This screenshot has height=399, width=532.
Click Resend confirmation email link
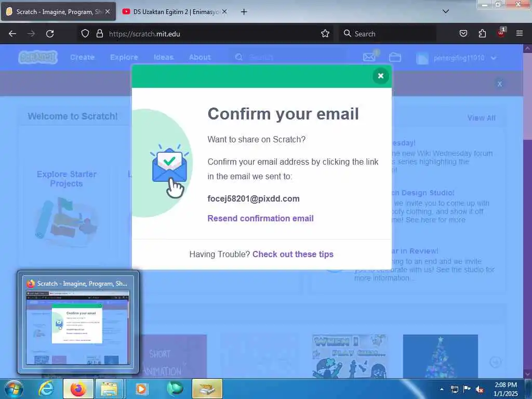pos(260,218)
